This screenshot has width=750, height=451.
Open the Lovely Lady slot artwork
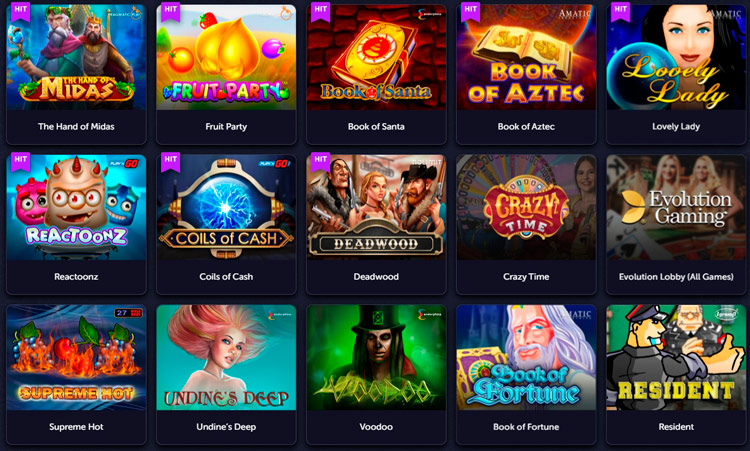pos(676,57)
